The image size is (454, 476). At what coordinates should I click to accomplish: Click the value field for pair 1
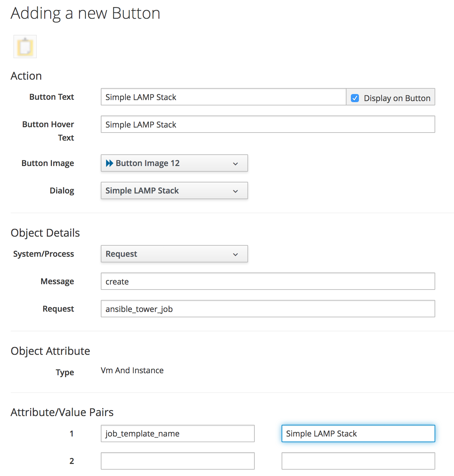point(358,433)
